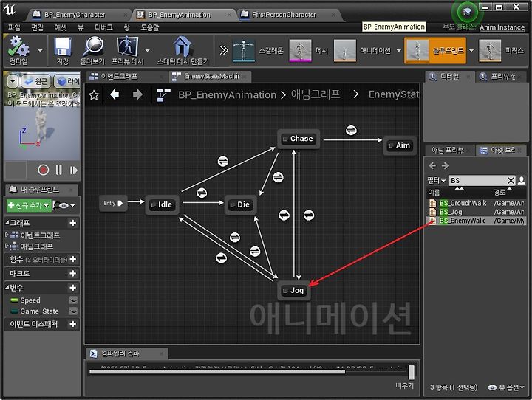
Task: Go back in asset browser history
Action: pyautogui.click(x=432, y=165)
